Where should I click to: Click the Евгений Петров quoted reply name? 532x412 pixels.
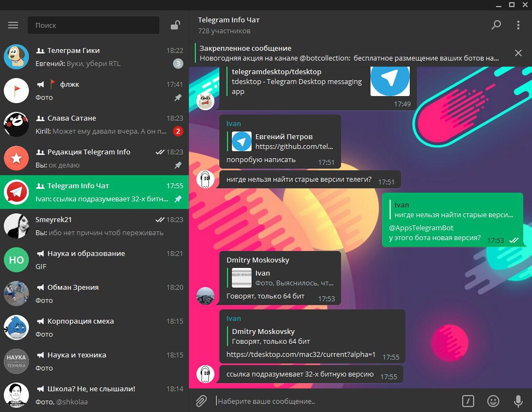click(284, 136)
